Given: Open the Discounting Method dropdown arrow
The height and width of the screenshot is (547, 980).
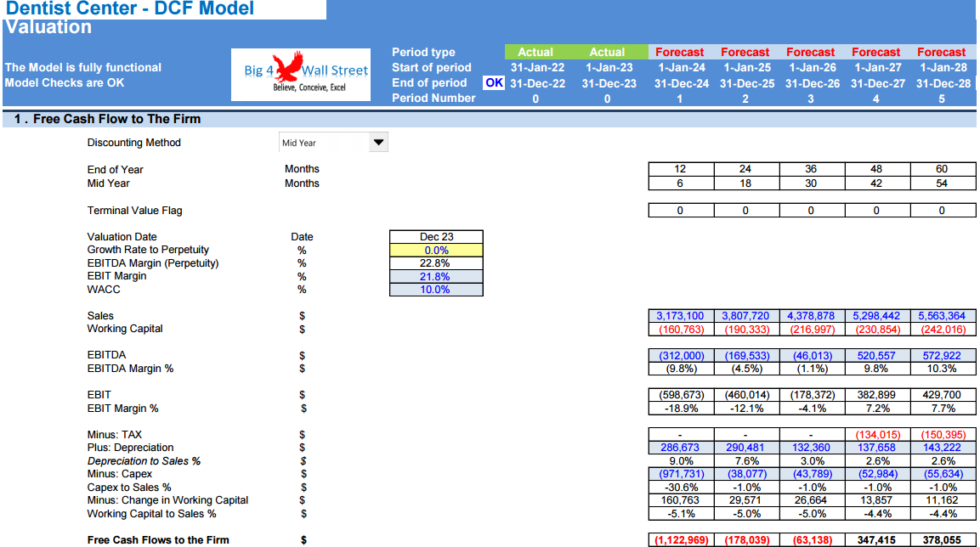Looking at the screenshot, I should point(378,143).
